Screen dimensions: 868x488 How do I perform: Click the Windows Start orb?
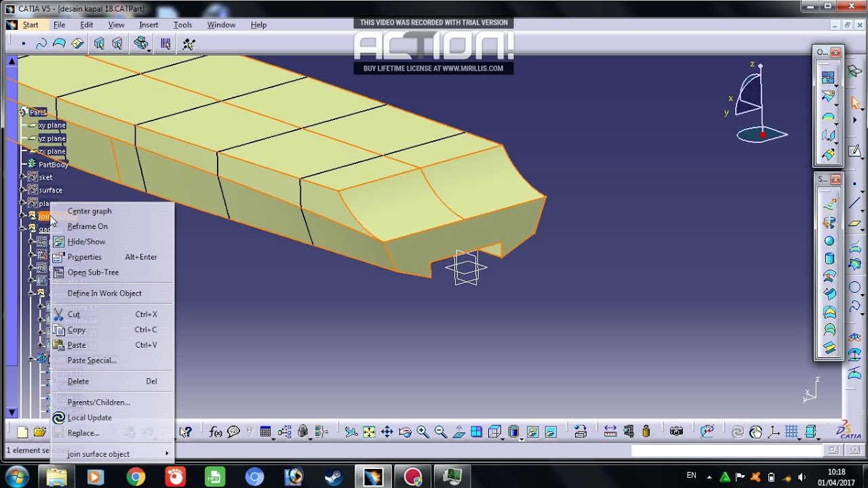(x=18, y=476)
